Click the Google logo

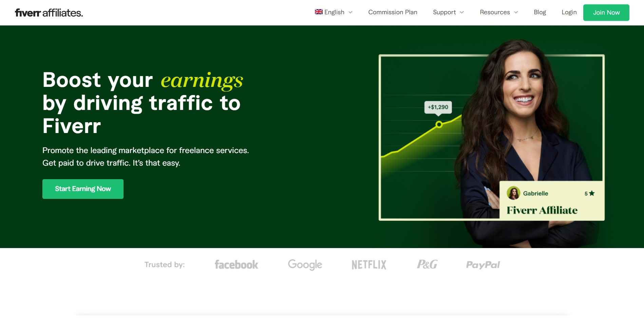(x=305, y=265)
